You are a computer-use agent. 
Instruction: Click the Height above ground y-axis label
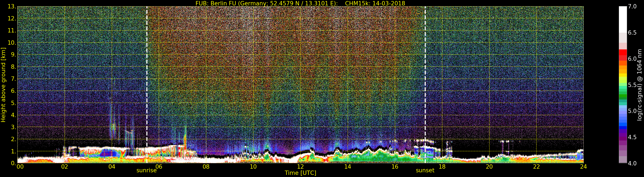pyautogui.click(x=3, y=85)
